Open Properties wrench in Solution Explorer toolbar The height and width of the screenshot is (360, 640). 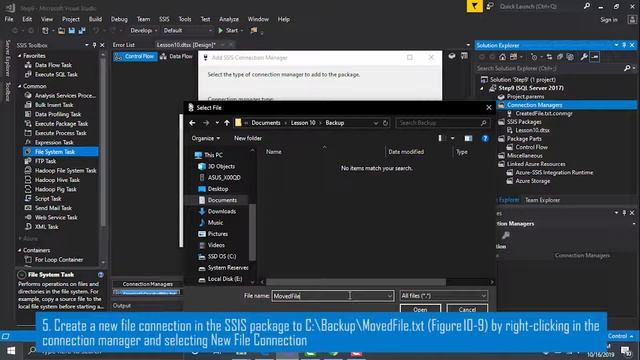(584, 57)
